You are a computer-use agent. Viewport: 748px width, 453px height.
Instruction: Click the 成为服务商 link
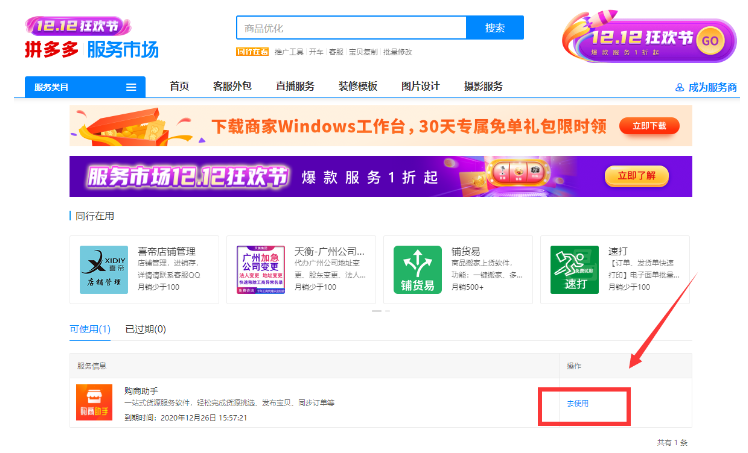(712, 87)
